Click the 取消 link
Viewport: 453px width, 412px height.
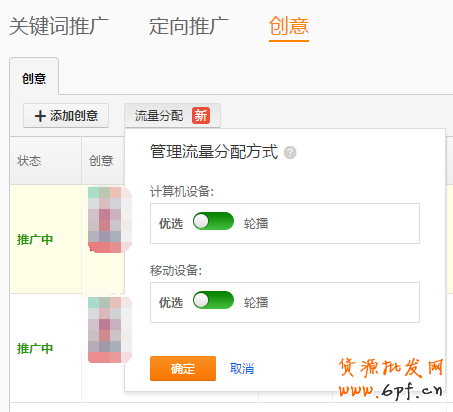pos(242,369)
